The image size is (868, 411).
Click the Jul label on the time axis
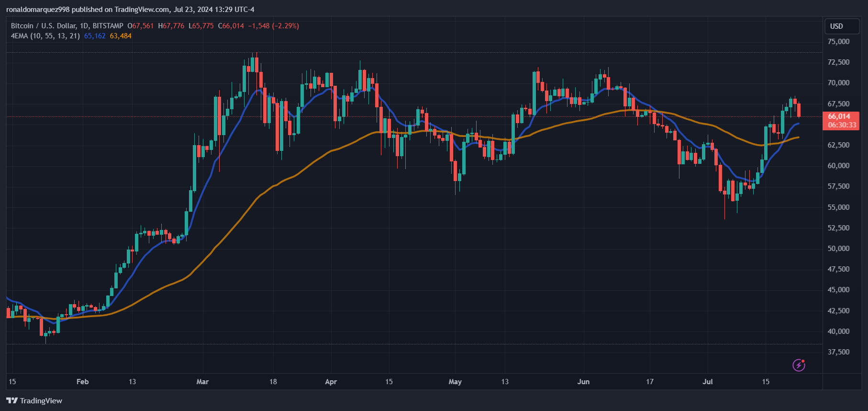[708, 382]
